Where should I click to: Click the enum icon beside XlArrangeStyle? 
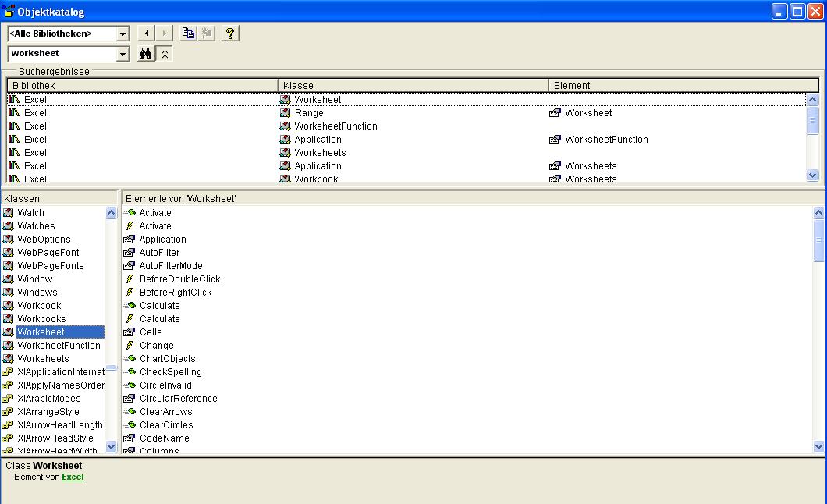click(x=8, y=412)
